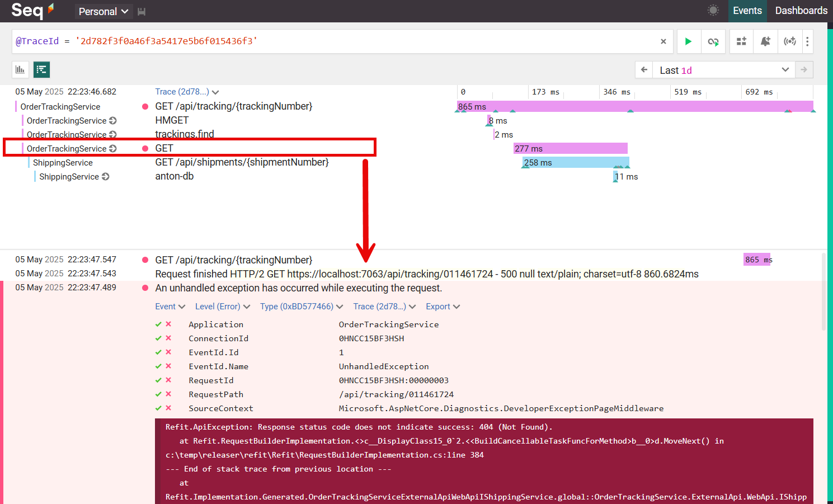Click the events list vertical scrollbar
This screenshot has height=504, width=833.
pyautogui.click(x=823, y=291)
